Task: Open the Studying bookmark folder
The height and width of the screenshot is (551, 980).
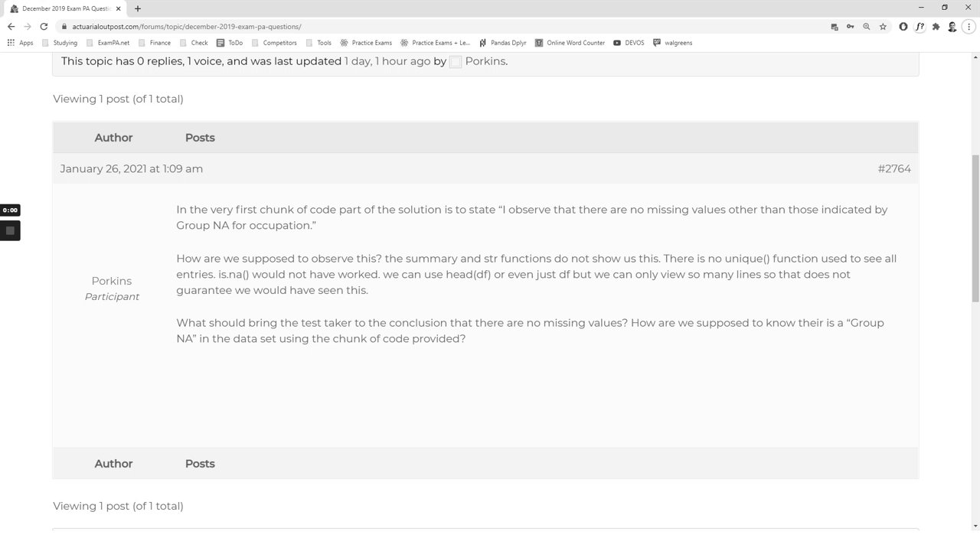Action: point(60,43)
